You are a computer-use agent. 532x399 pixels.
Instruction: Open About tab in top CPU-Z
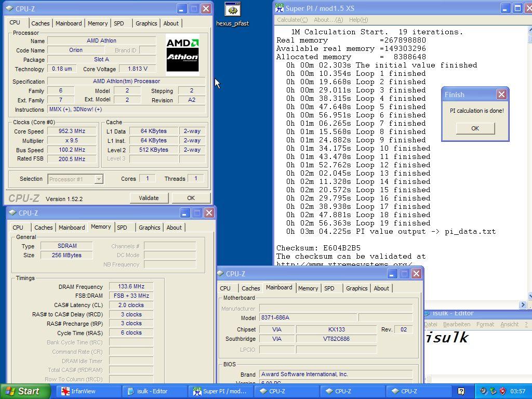171,23
